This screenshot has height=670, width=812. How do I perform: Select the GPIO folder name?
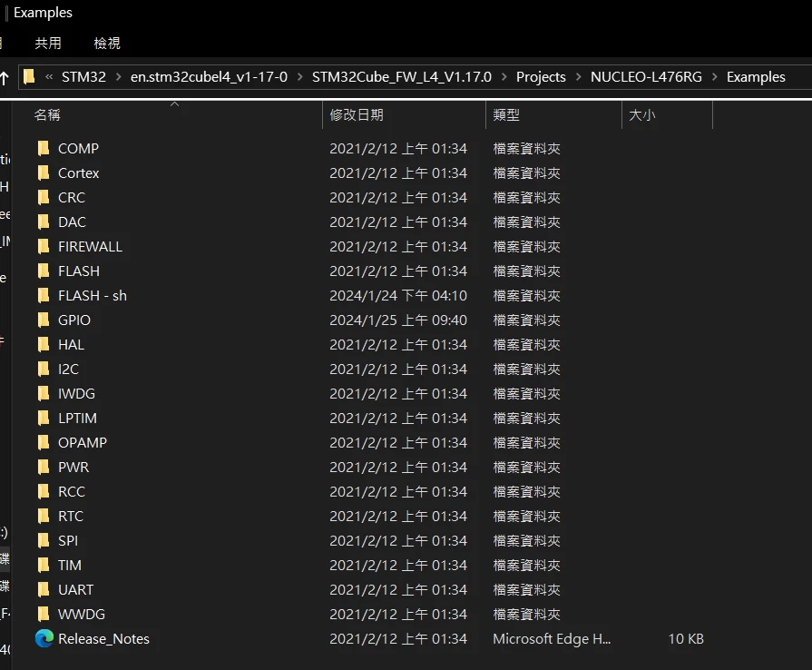pyautogui.click(x=74, y=320)
